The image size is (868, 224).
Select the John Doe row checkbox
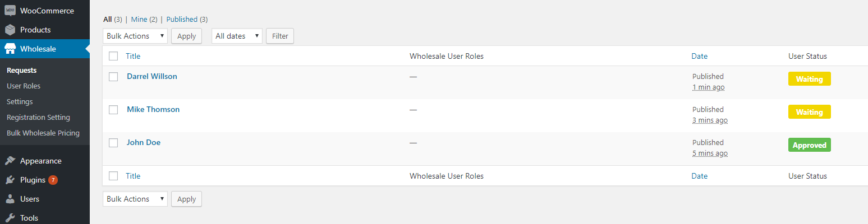pyautogui.click(x=113, y=143)
